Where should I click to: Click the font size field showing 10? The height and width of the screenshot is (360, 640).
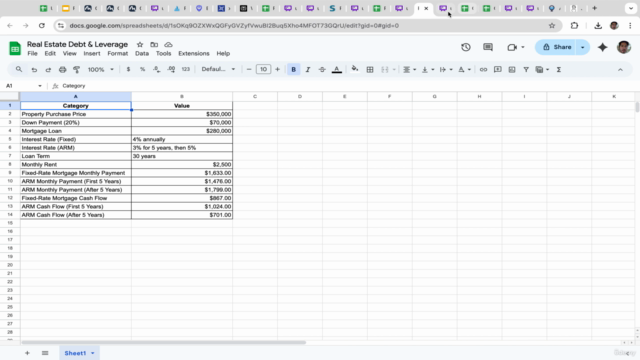[x=263, y=69]
